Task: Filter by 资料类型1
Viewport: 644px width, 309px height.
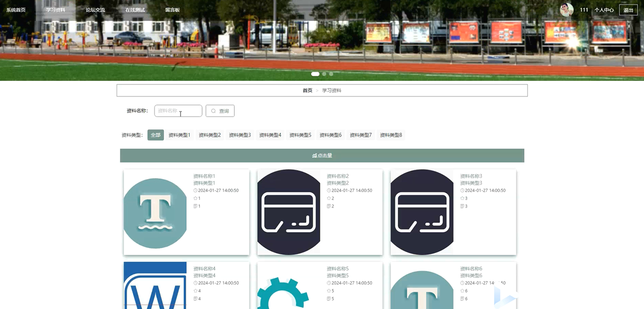Action: pyautogui.click(x=179, y=135)
